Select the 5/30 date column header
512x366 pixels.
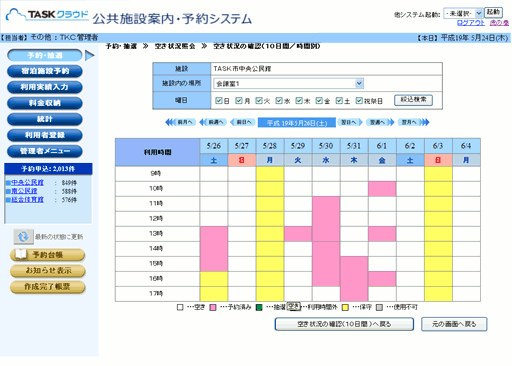(326, 146)
